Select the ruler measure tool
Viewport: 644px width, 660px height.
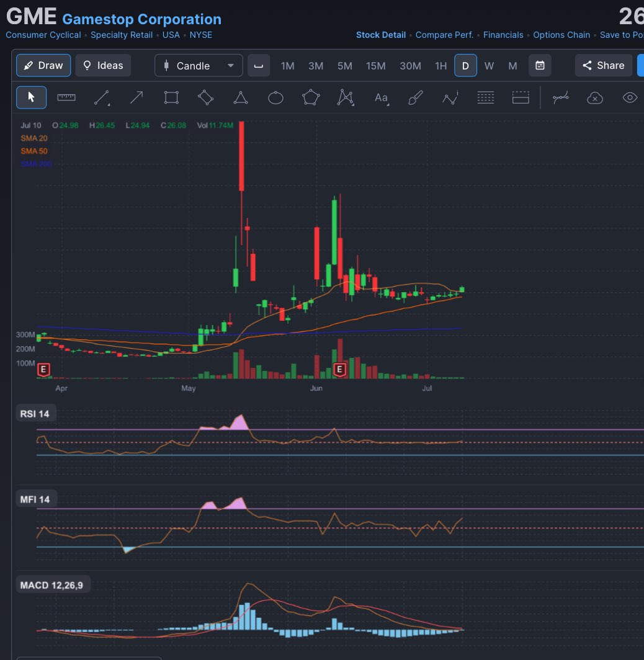(x=66, y=97)
